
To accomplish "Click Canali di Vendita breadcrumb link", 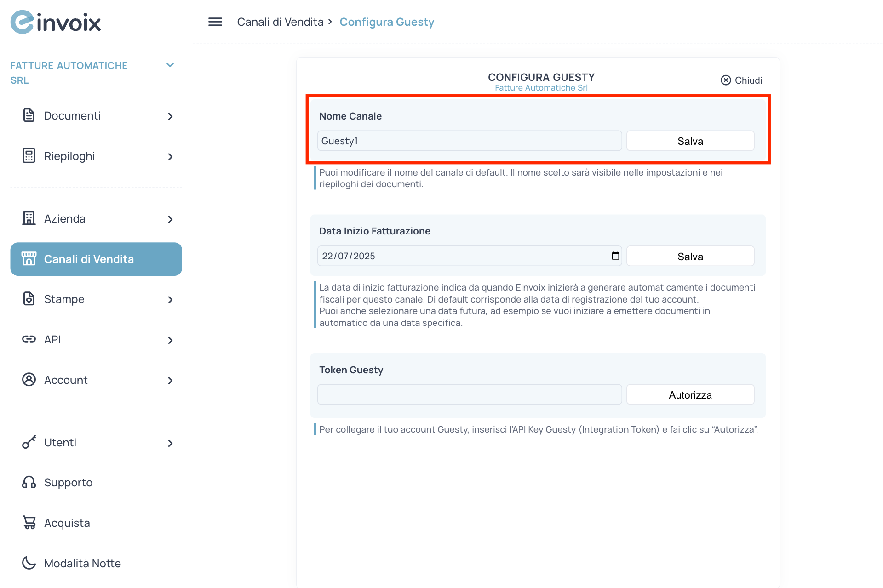I will pyautogui.click(x=280, y=22).
